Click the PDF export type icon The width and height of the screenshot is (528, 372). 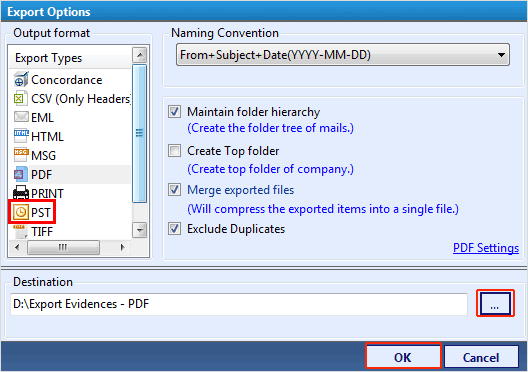tap(21, 174)
